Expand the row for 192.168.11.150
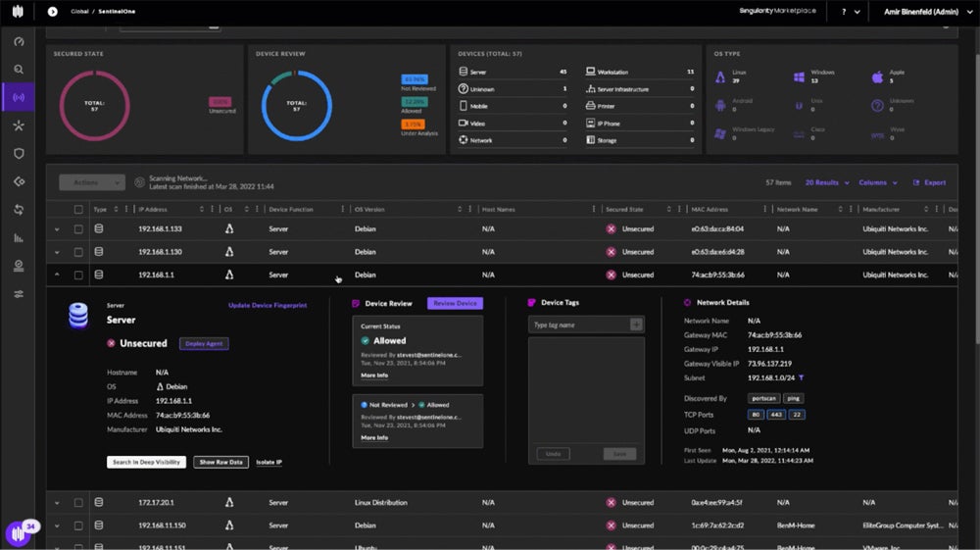The image size is (980, 550). (x=57, y=526)
